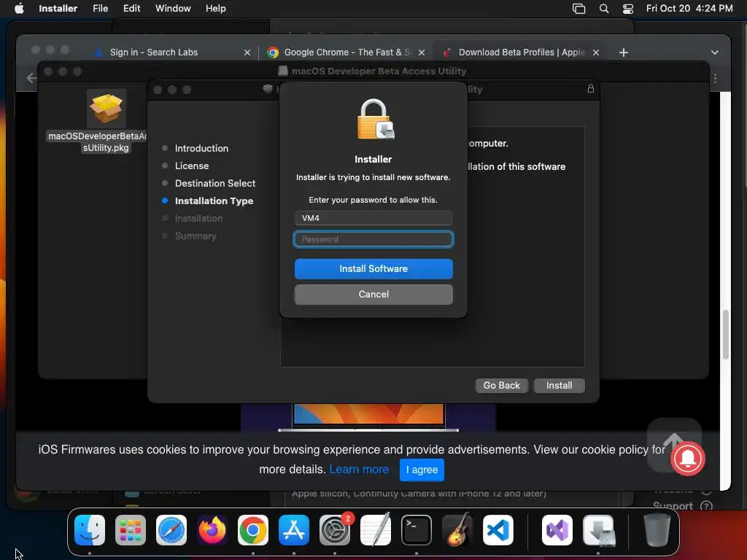
Task: Open the Trash in the Dock
Action: (x=657, y=530)
